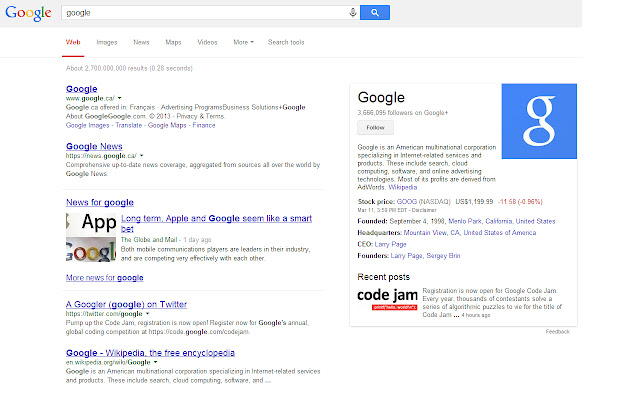This screenshot has height=400, width=640.
Task: Select the Web tab
Action: pos(73,42)
